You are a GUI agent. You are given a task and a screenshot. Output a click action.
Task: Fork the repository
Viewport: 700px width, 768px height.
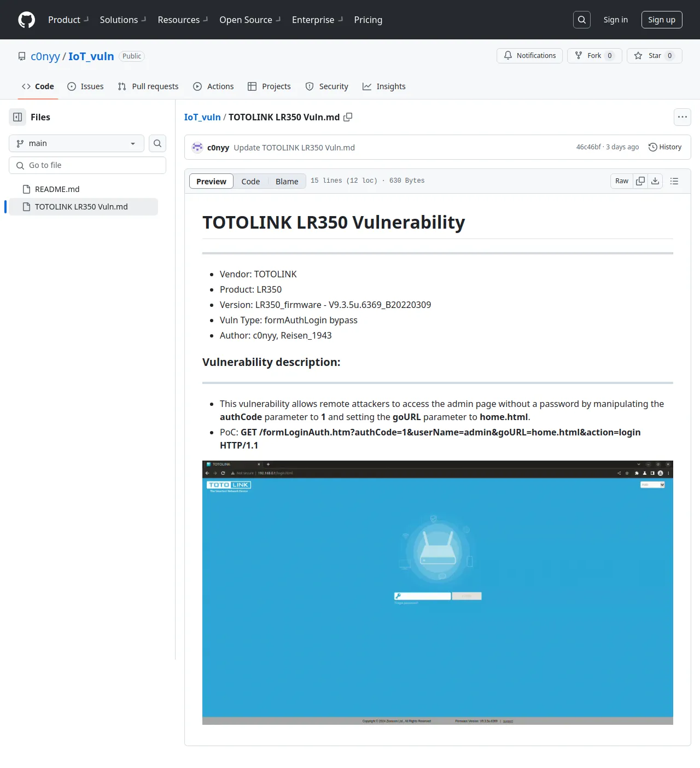point(594,56)
